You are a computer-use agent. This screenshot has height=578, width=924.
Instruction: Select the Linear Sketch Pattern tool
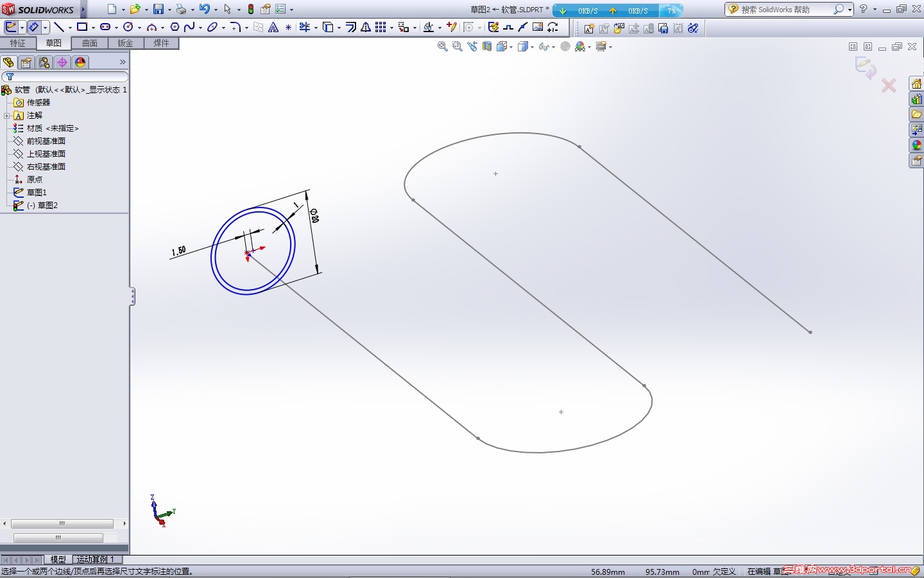[x=381, y=28]
